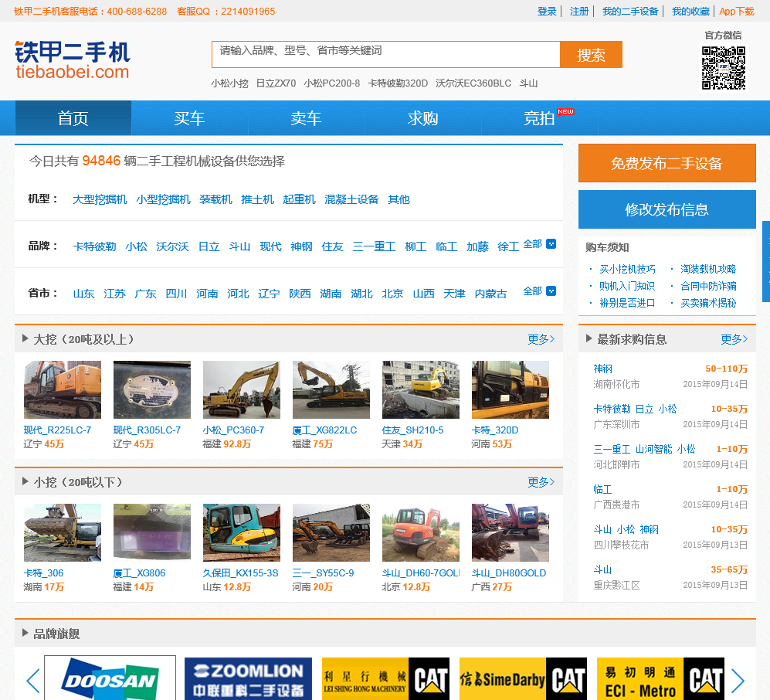The height and width of the screenshot is (700, 770).
Task: Go to the 首页 tab
Action: pos(73,118)
